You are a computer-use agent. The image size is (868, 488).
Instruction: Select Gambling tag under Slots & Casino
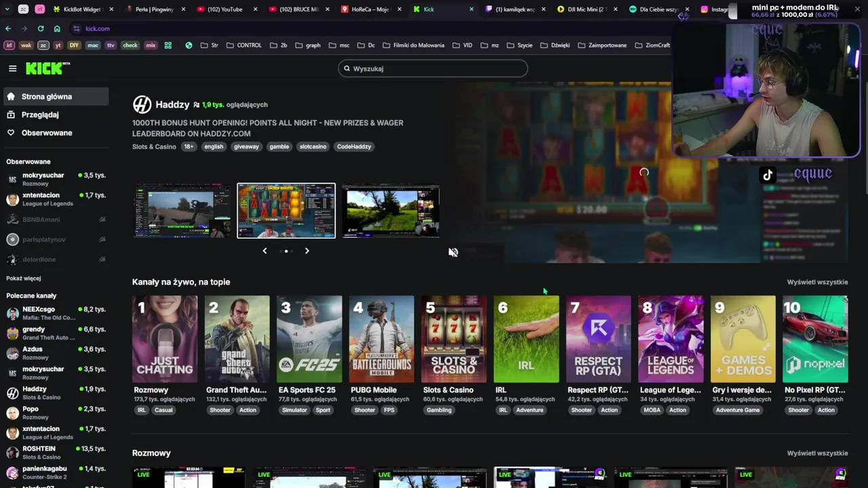(439, 410)
